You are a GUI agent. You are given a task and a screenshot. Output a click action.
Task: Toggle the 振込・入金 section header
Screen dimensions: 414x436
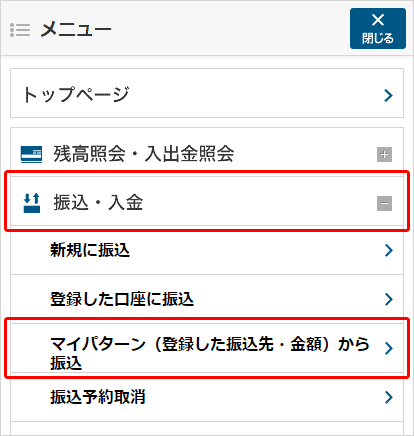(x=207, y=201)
